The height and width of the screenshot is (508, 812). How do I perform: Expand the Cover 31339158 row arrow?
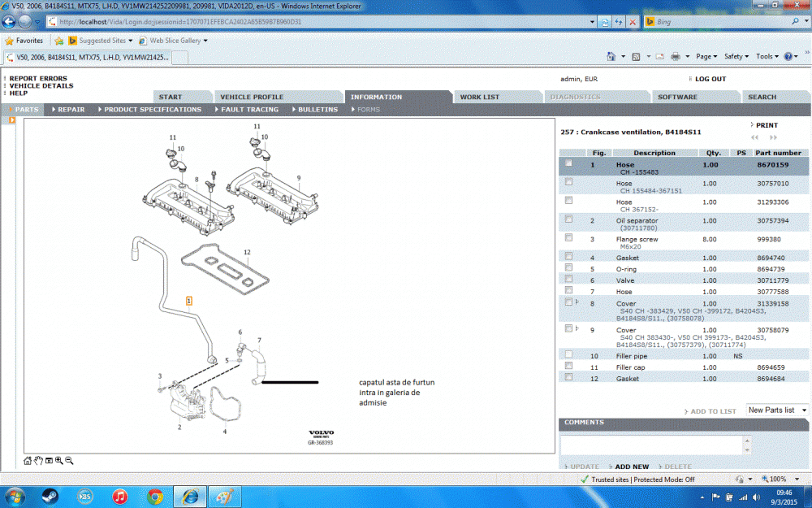tap(577, 302)
